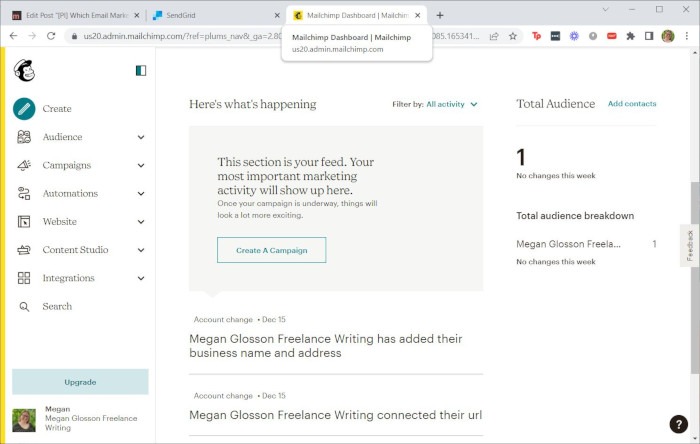
Task: Click the Create A Campaign button
Action: click(271, 250)
